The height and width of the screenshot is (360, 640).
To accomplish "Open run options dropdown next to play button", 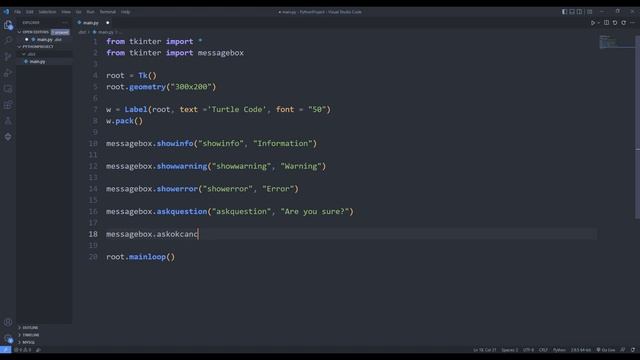I will point(598,23).
